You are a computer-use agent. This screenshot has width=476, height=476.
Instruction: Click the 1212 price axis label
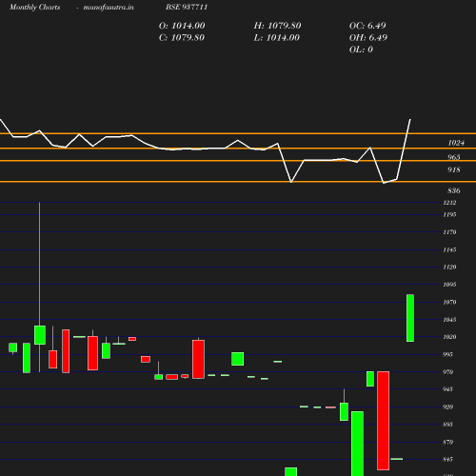[449, 203]
